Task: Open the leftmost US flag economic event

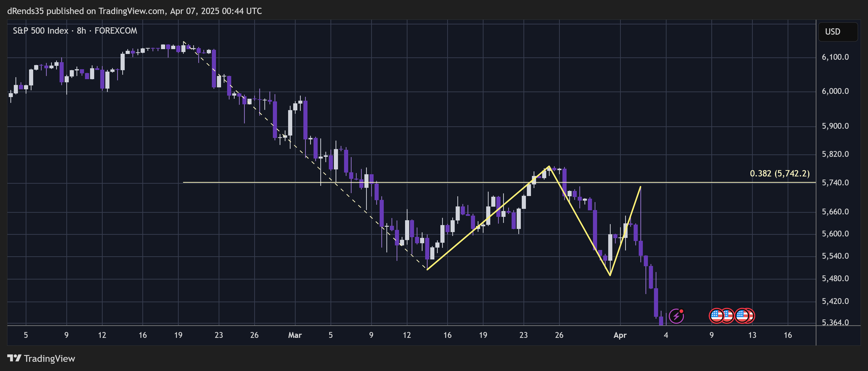Action: point(716,316)
